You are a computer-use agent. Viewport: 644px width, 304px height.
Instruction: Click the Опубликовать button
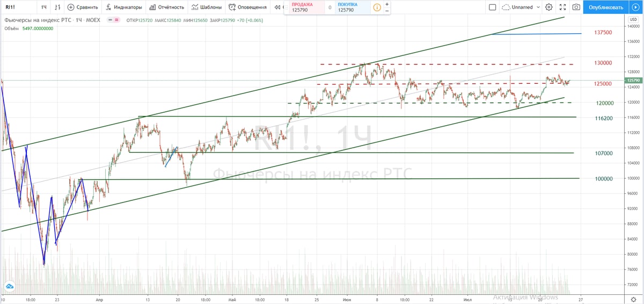point(606,8)
